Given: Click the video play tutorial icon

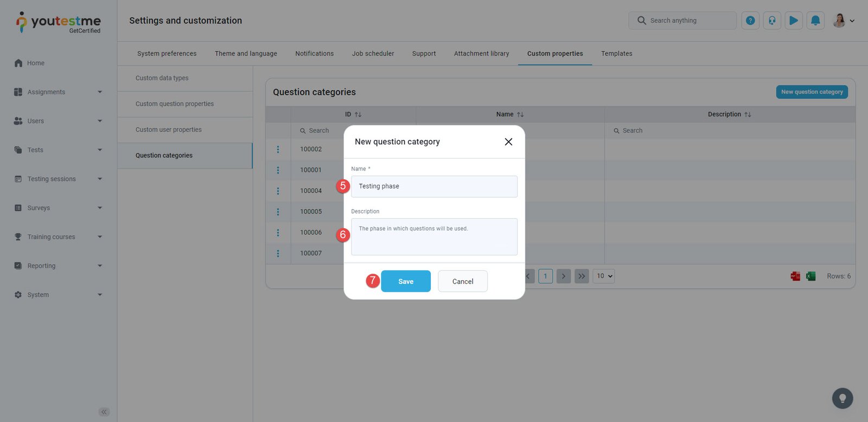Looking at the screenshot, I should coord(794,21).
